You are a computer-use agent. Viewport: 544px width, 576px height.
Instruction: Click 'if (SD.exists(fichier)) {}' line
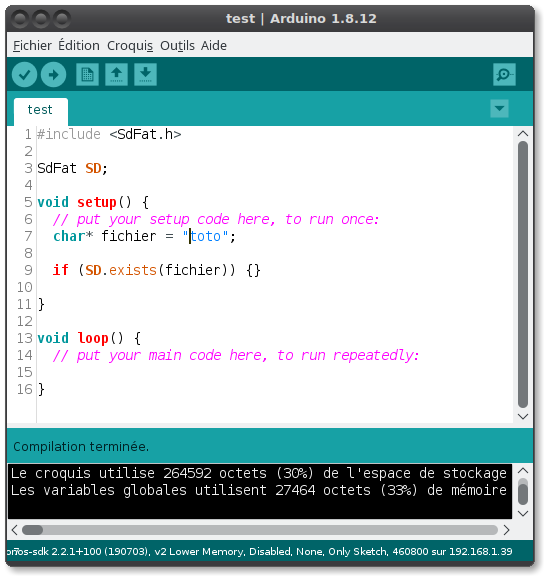click(156, 270)
